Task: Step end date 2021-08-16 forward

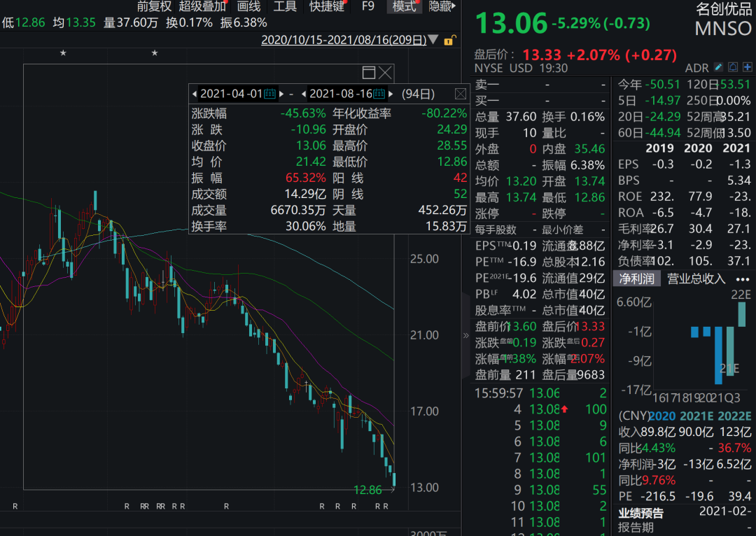Action: (391, 94)
